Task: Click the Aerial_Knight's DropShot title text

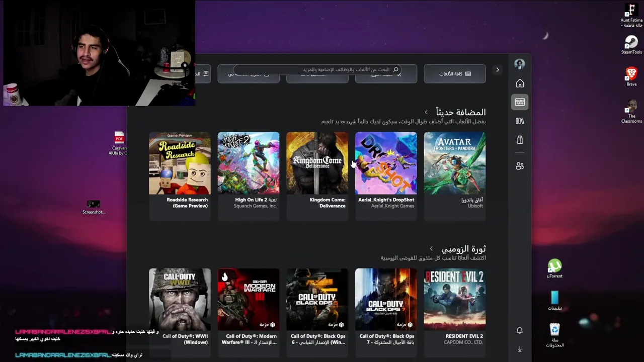Action: [386, 200]
